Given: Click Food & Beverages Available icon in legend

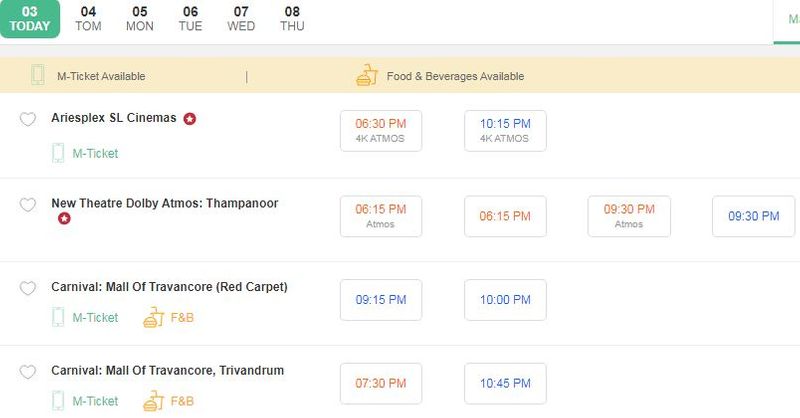Looking at the screenshot, I should pos(367,76).
